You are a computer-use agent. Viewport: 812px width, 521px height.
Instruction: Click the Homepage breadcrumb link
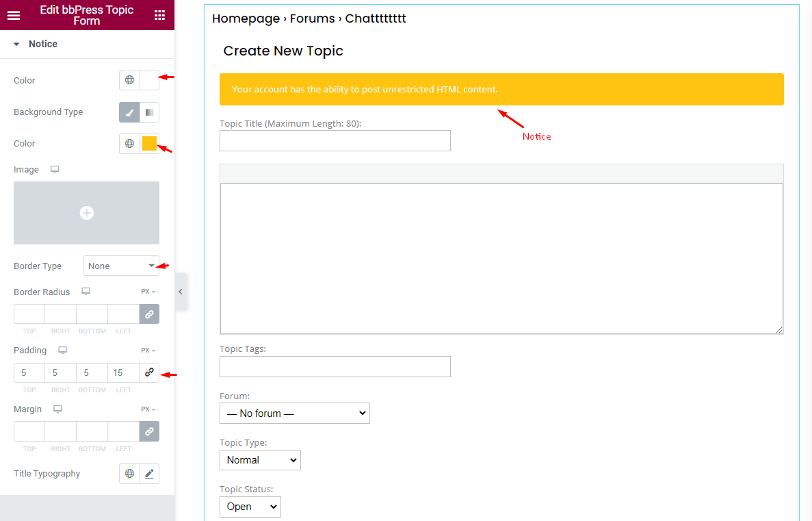pos(246,18)
